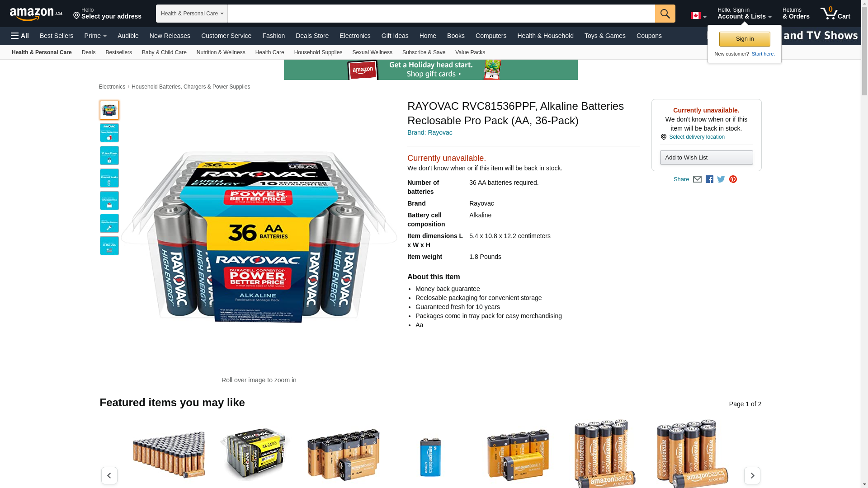Image resolution: width=868 pixels, height=488 pixels.
Task: Click the yellow Sign in button
Action: pos(745,39)
